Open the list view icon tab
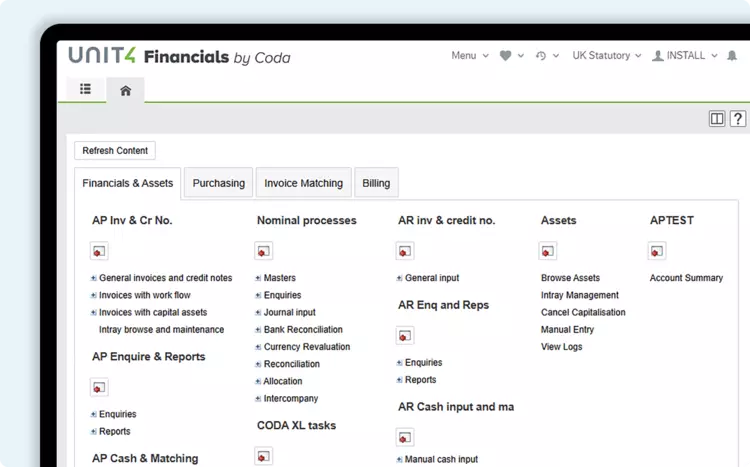750x467 pixels. 86,89
